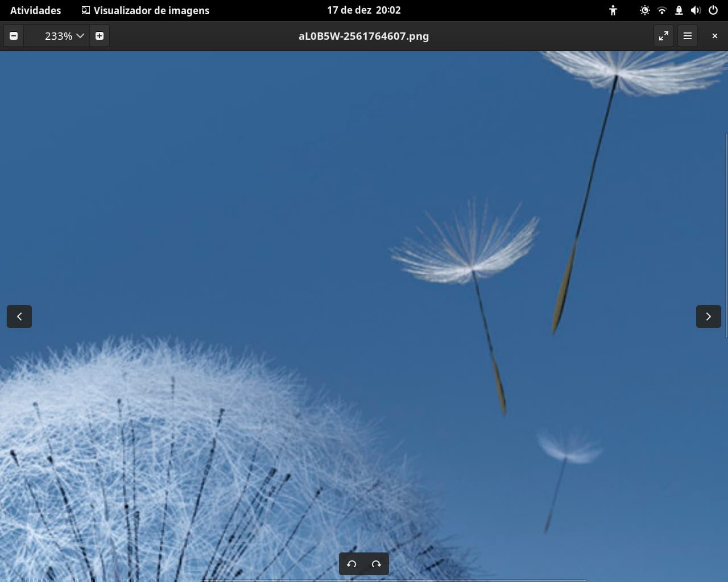This screenshot has height=582, width=728.
Task: Go to the next image
Action: tap(709, 317)
